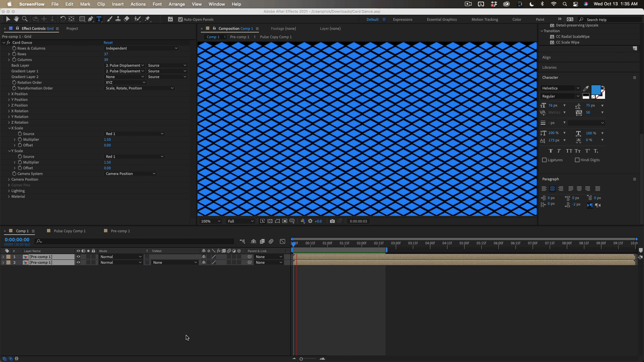The height and width of the screenshot is (362, 644).
Task: Switch to the Pulse Copy Comp 1 timeline tab
Action: tap(69, 231)
